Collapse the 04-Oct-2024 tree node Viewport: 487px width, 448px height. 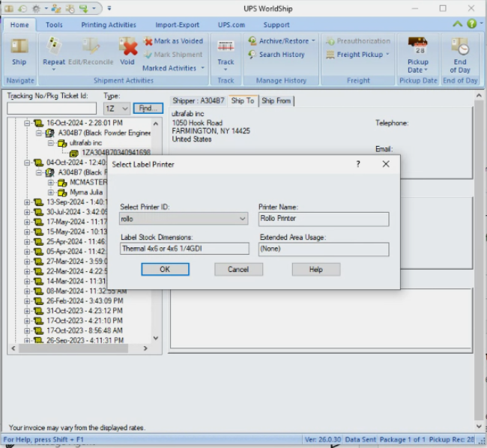(x=27, y=163)
